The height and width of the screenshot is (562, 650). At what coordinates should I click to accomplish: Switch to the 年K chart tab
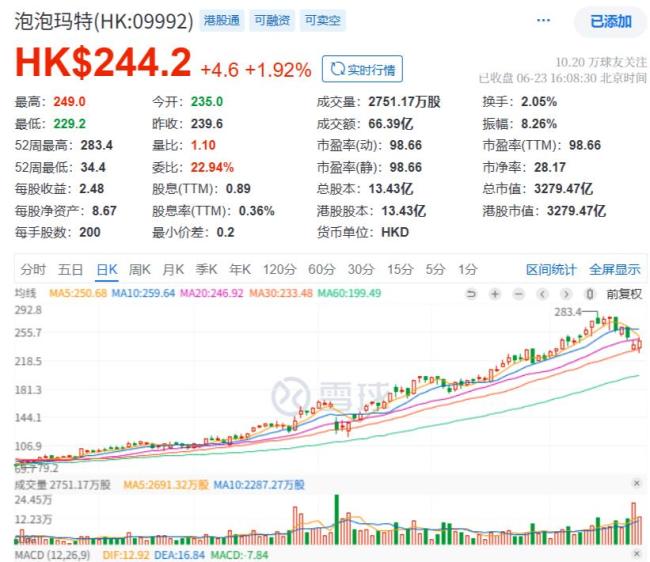point(240,269)
